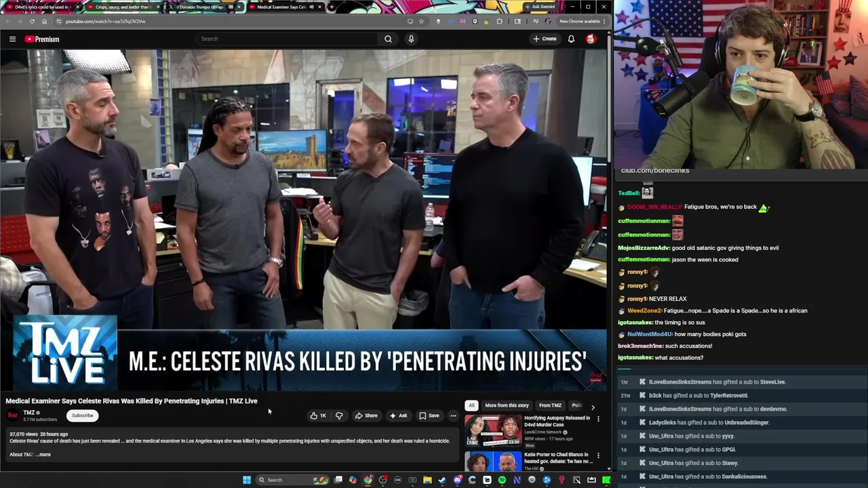Open options menu for Horrifying Autopsy video
Image resolution: width=868 pixels, height=488 pixels.
point(598,420)
